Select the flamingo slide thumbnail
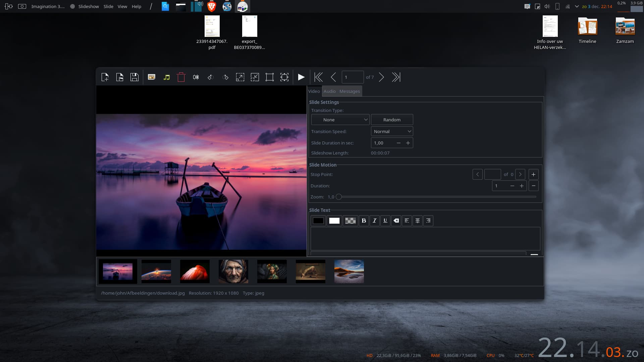The width and height of the screenshot is (644, 362). [195, 271]
